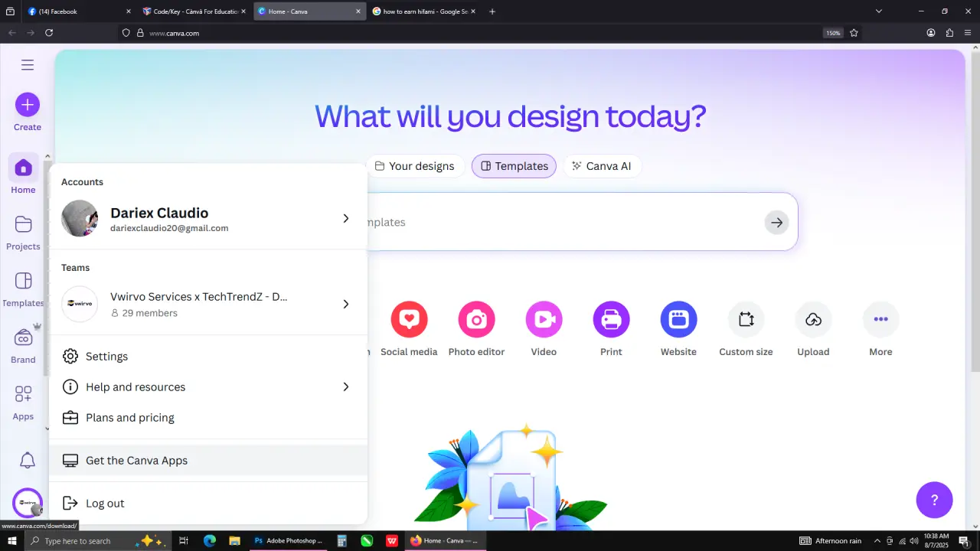
Task: Click the Dariex Claudio profile photo
Action: (80, 218)
